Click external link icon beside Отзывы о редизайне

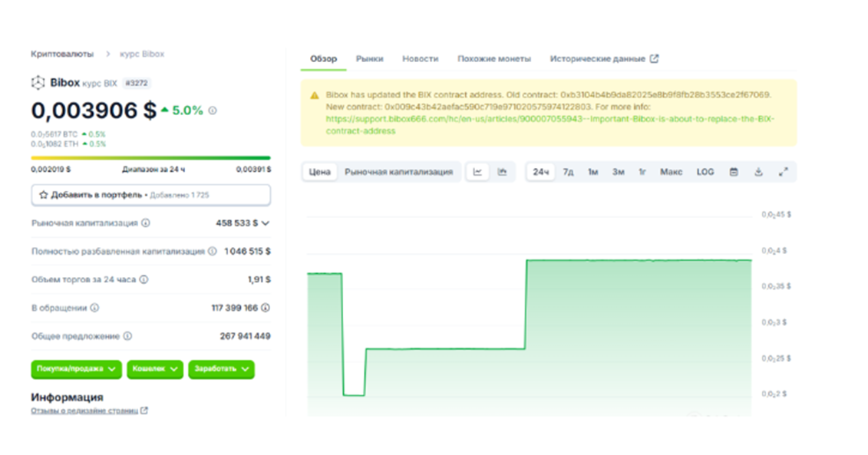pyautogui.click(x=144, y=410)
